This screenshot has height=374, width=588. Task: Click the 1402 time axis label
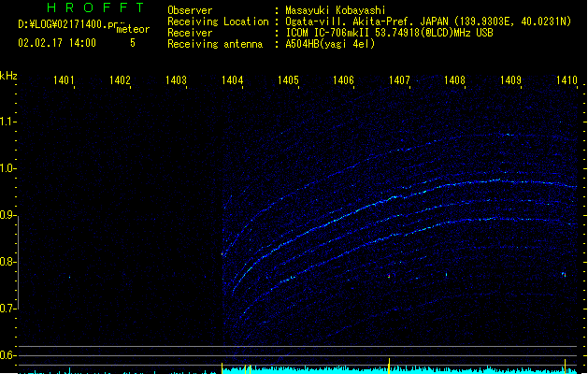pyautogui.click(x=120, y=80)
